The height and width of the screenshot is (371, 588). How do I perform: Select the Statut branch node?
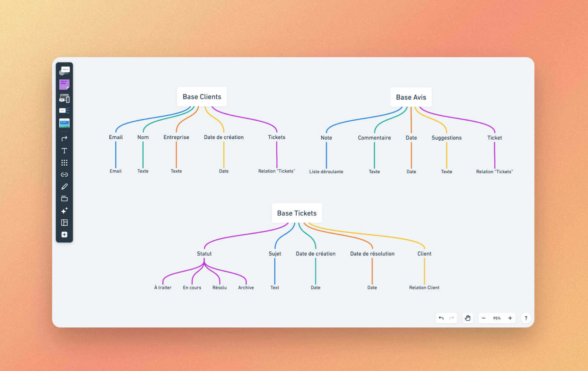point(204,254)
